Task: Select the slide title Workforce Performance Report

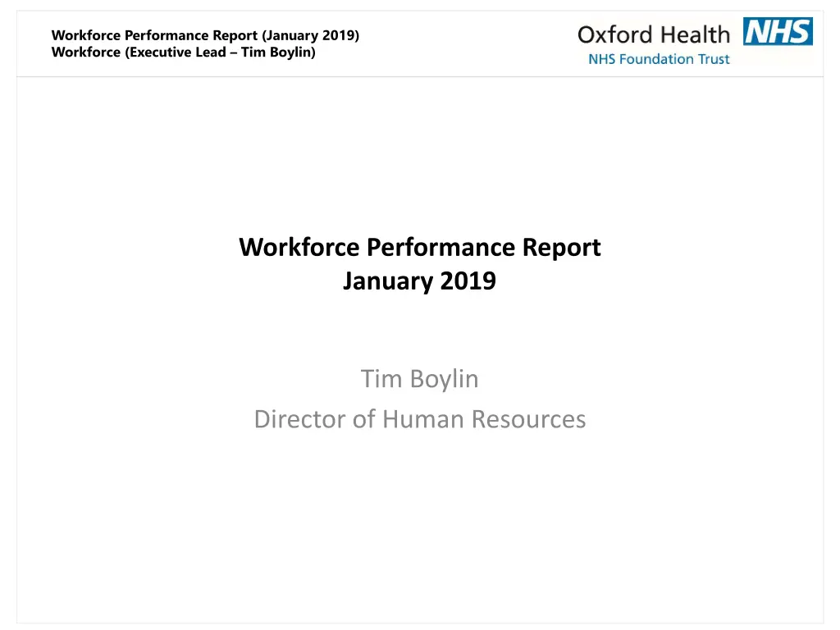Action: pyautogui.click(x=419, y=246)
